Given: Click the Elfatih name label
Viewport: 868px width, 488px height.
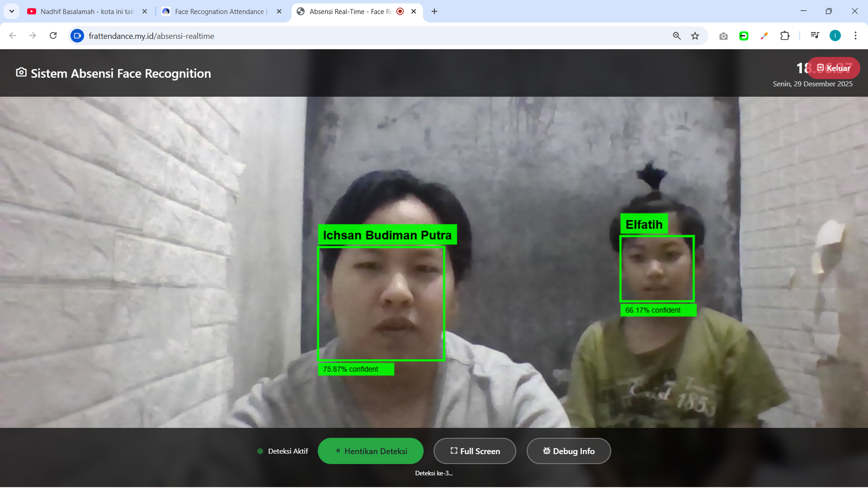Looking at the screenshot, I should click(x=644, y=224).
